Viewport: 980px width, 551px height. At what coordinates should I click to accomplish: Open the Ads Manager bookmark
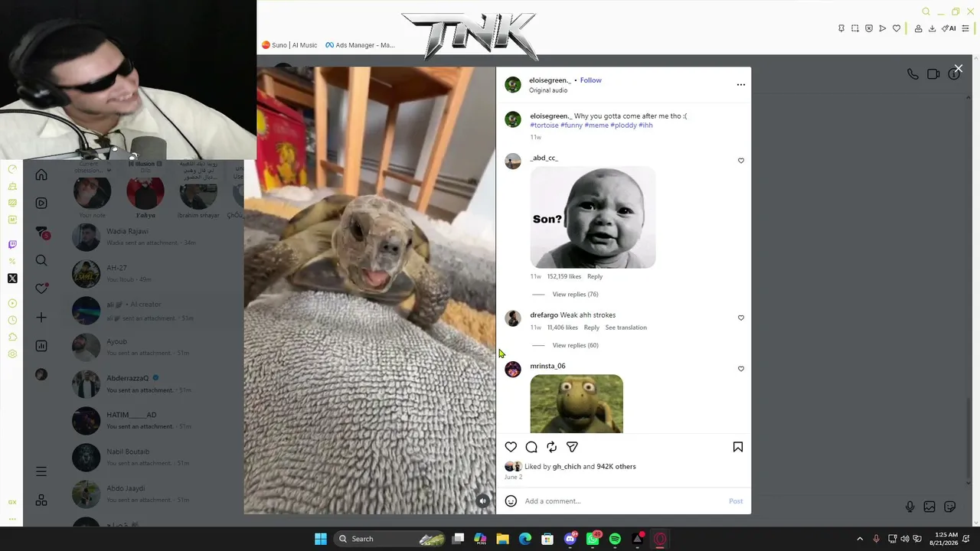coord(360,45)
